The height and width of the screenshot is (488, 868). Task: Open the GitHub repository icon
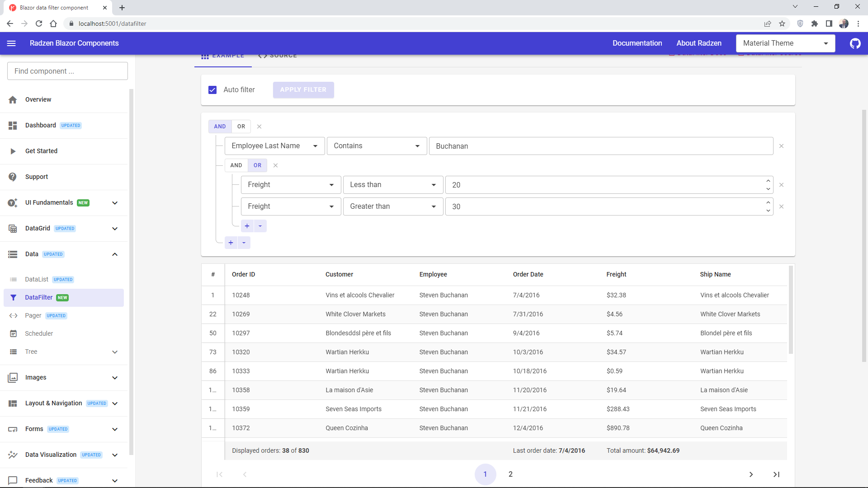pyautogui.click(x=855, y=43)
